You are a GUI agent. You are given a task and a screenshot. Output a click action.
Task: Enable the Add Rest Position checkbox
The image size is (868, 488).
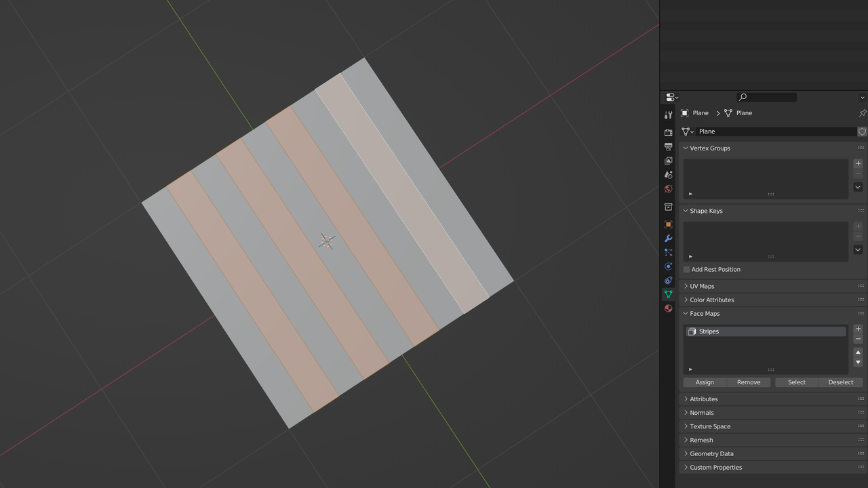click(686, 269)
